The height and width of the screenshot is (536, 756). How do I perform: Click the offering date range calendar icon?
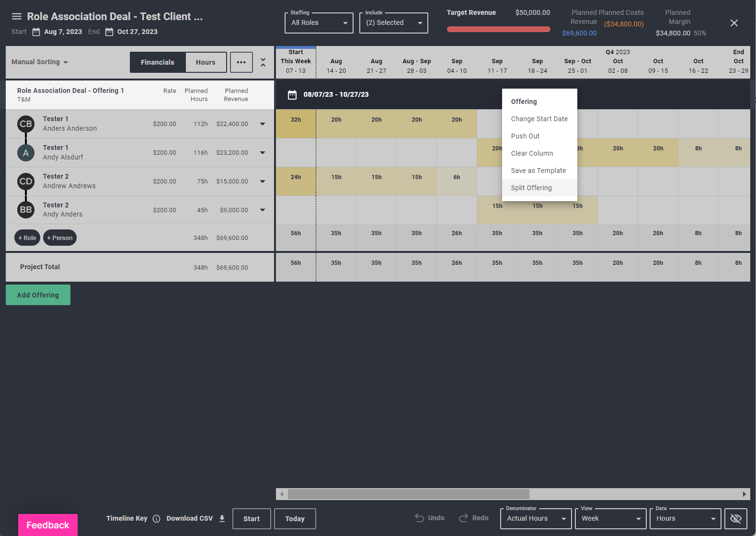pyautogui.click(x=292, y=94)
